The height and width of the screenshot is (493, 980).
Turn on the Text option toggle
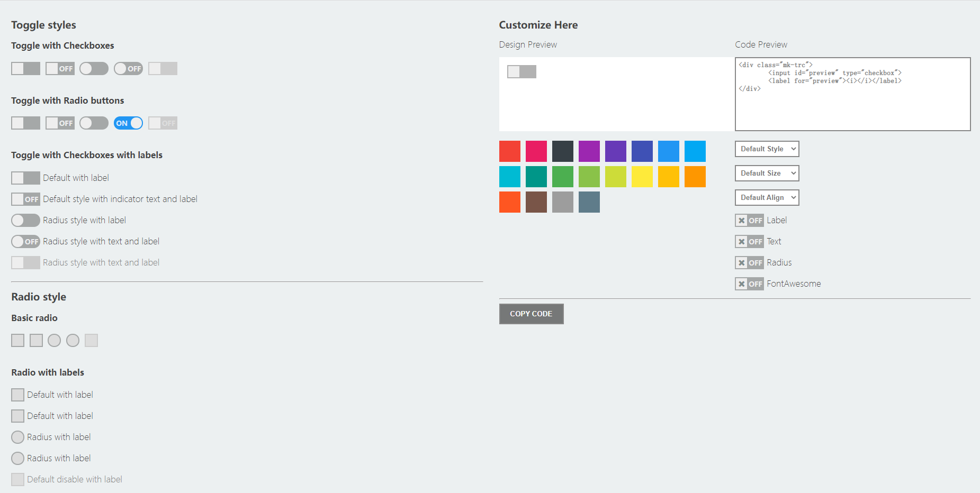coord(749,242)
